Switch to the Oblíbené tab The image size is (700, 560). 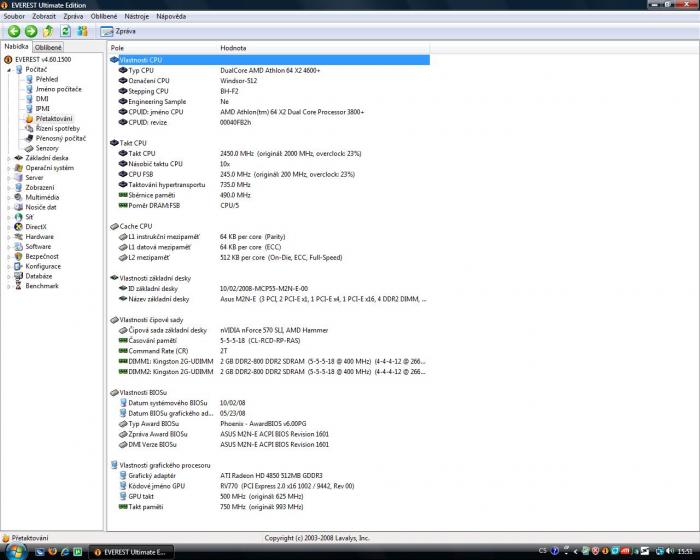[48, 47]
